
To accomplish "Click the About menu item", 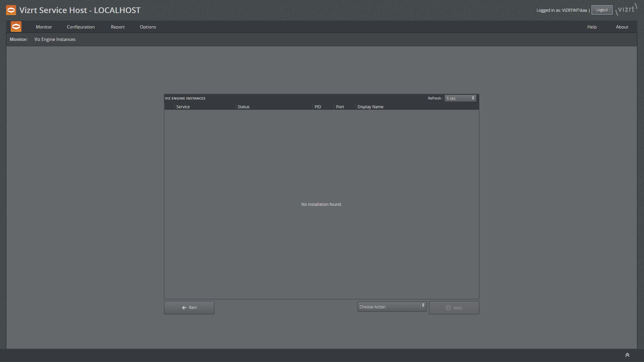I will (622, 27).
